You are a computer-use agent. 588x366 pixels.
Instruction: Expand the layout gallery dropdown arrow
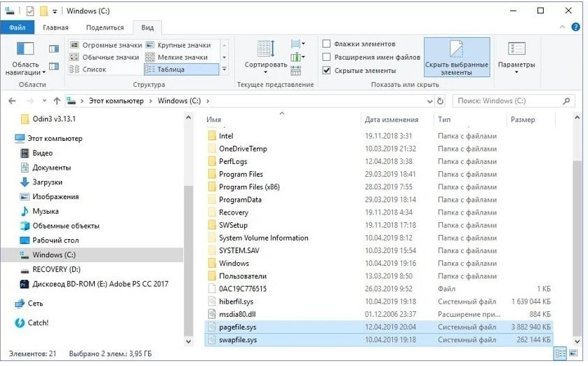click(225, 69)
